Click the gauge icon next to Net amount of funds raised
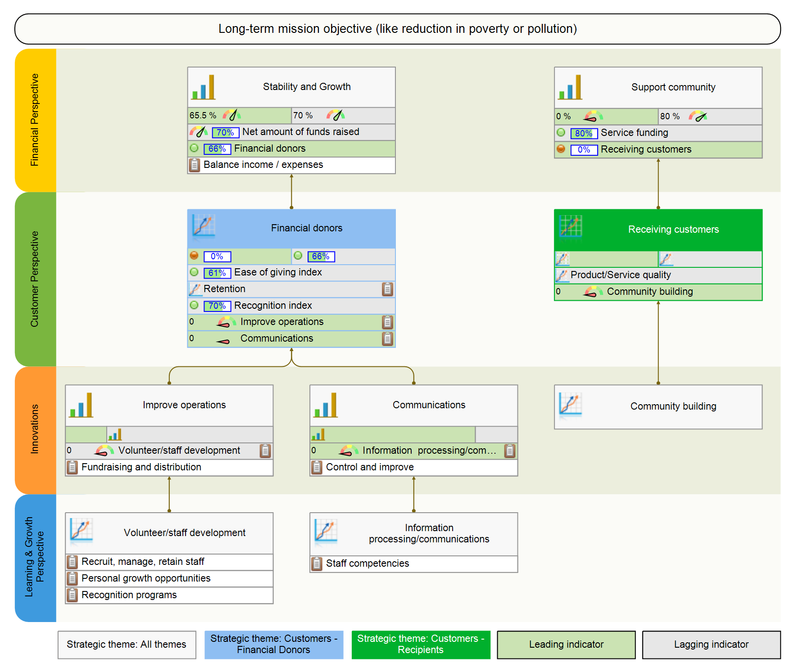Screen dimensions: 794x672 (198, 132)
